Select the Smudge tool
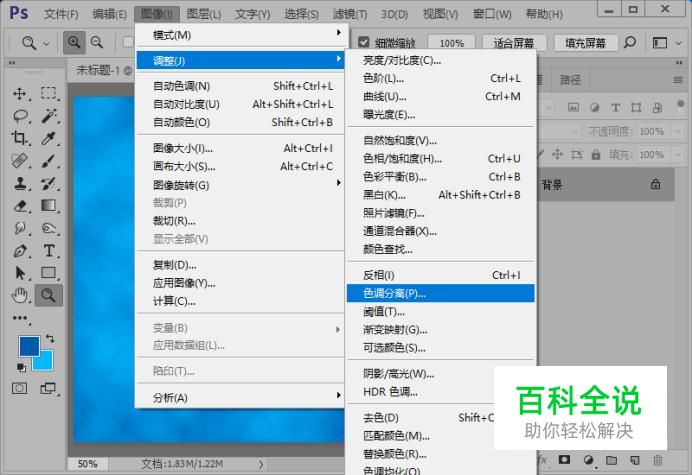 [20, 228]
